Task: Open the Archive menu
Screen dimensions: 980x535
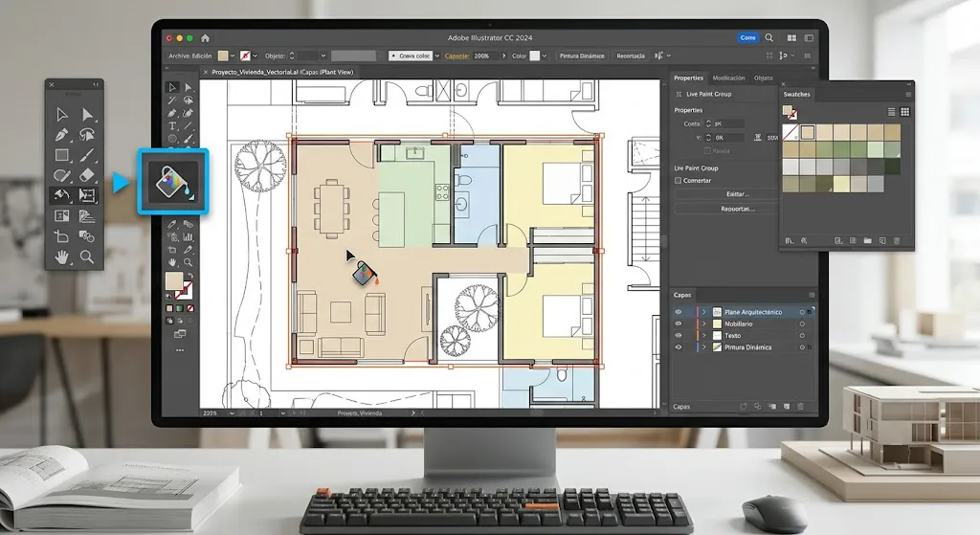Action: [179, 56]
